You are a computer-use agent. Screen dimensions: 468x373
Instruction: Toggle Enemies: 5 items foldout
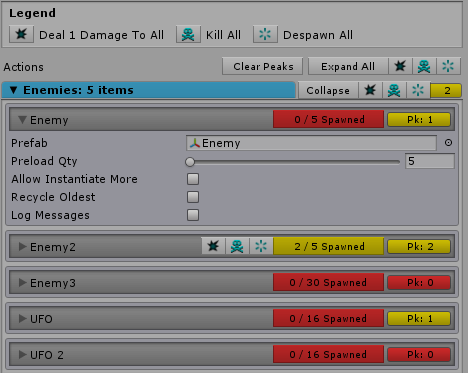(x=148, y=90)
